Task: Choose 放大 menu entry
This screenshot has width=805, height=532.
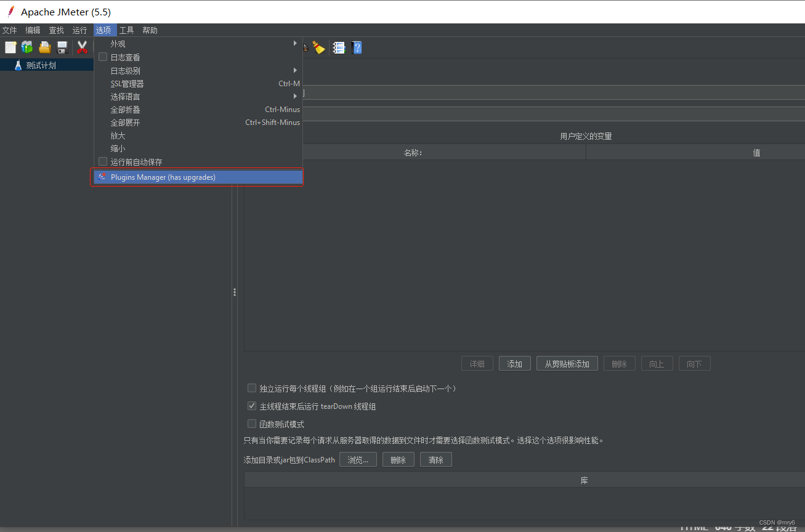Action: 198,135
